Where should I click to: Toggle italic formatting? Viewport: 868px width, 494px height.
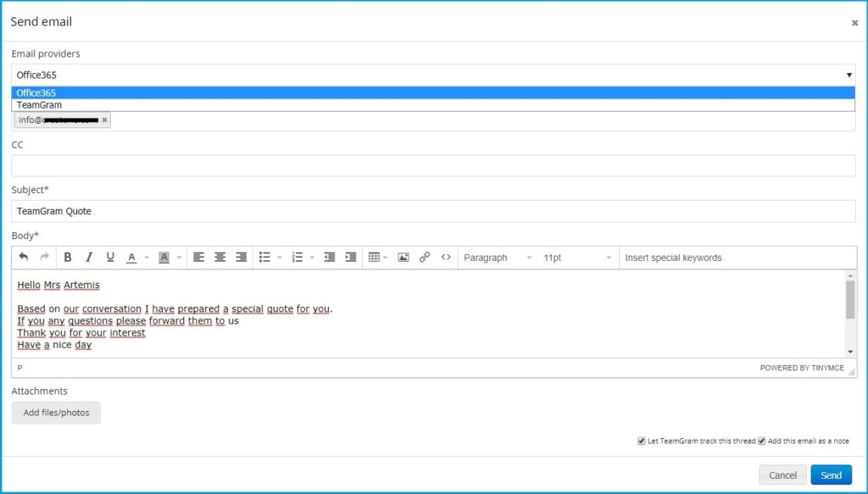click(88, 258)
